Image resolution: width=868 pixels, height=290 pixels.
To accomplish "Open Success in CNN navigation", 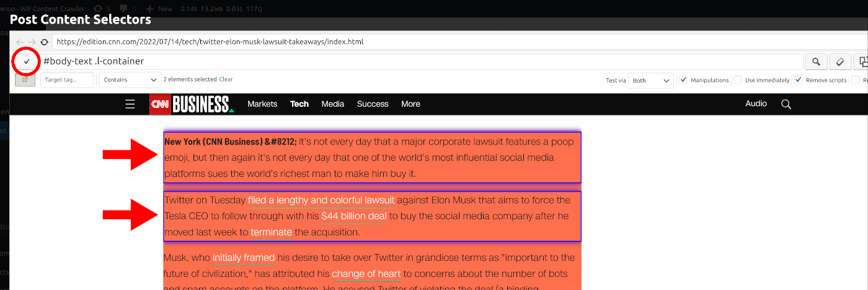I will pos(373,104).
